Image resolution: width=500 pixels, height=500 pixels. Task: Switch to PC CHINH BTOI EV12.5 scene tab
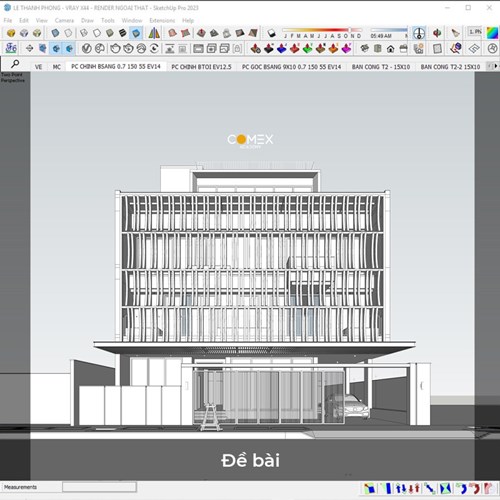201,67
